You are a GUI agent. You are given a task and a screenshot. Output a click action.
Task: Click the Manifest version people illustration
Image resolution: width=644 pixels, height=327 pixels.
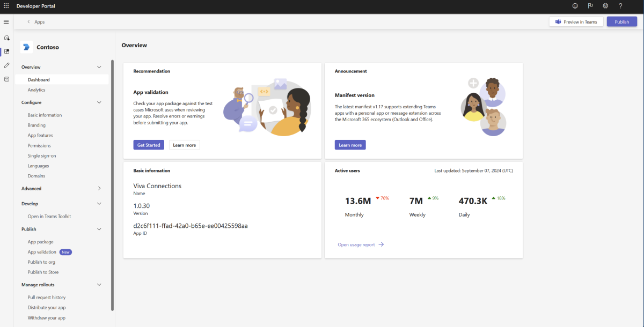click(483, 106)
